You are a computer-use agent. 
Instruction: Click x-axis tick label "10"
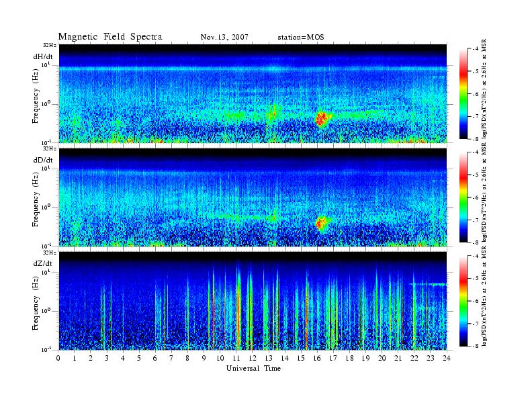[x=220, y=358]
